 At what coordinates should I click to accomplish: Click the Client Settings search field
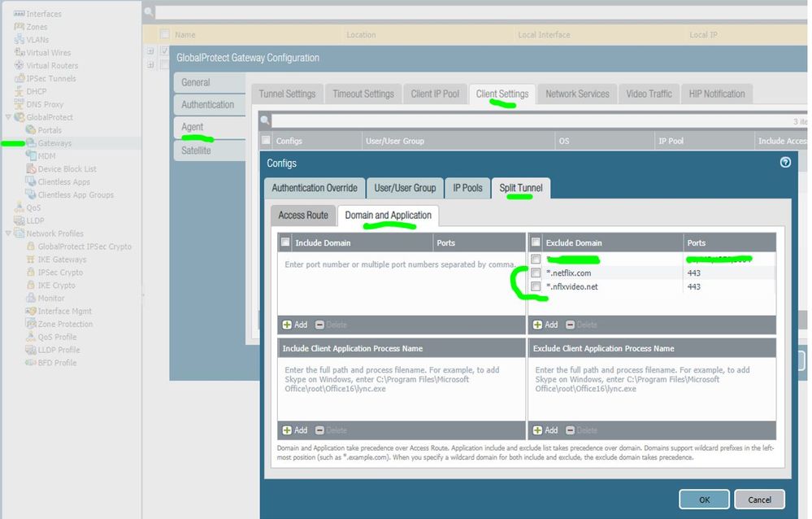pyautogui.click(x=539, y=121)
